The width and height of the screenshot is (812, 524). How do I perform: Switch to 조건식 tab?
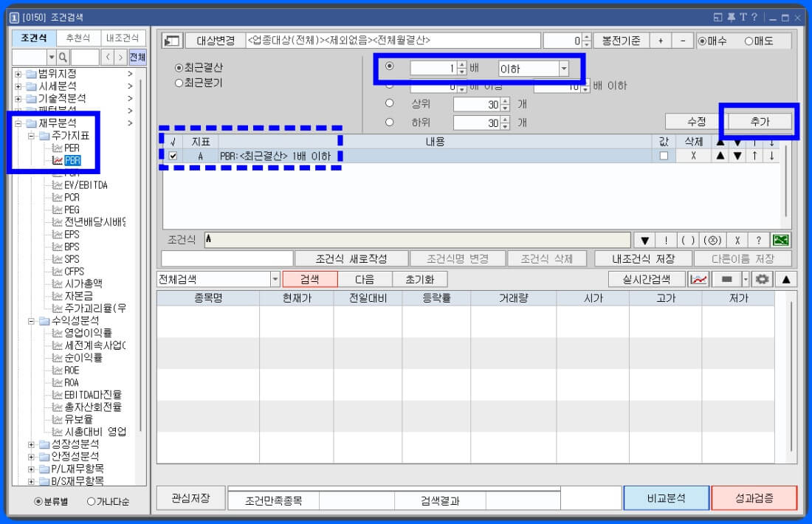34,38
